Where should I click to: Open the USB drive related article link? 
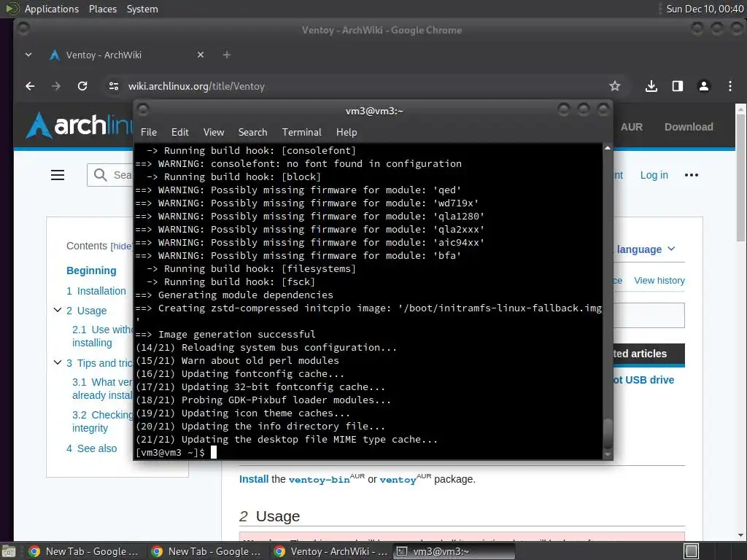click(x=643, y=380)
